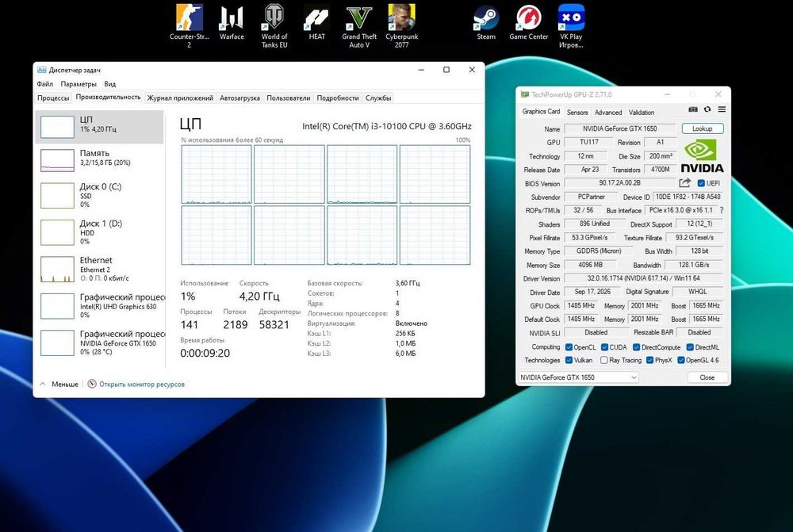Screen dimensions: 793x532
Task: Switch to the Журнал приложений tab
Action: click(x=180, y=98)
